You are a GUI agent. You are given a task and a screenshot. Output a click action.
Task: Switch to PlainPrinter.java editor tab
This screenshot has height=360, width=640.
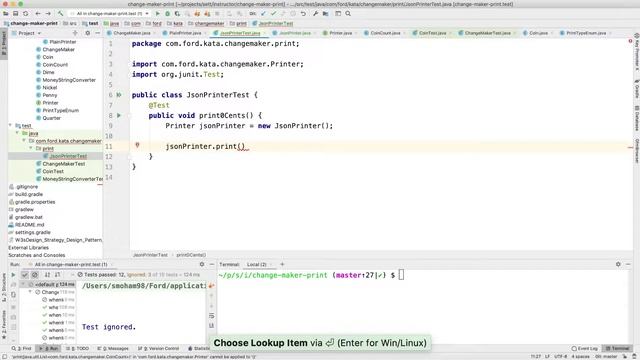click(185, 33)
